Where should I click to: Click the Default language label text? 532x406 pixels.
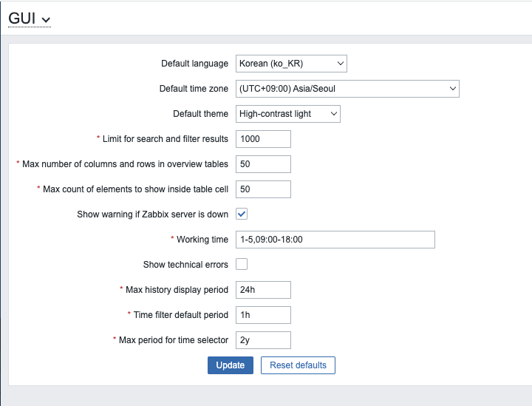click(194, 64)
